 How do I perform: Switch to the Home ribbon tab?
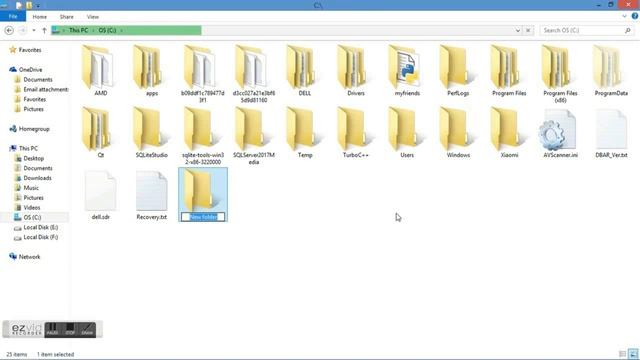pyautogui.click(x=40, y=17)
